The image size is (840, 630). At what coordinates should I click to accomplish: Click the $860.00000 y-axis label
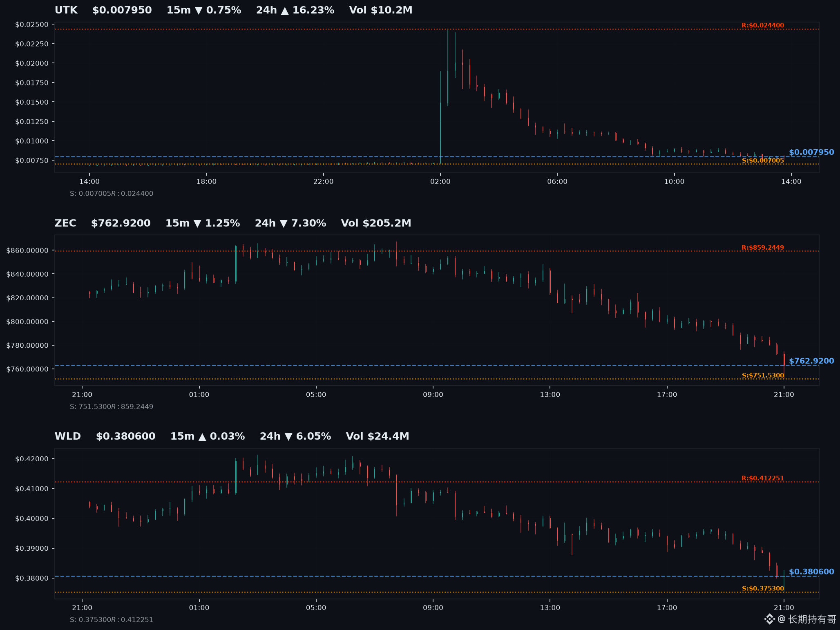[x=27, y=250]
